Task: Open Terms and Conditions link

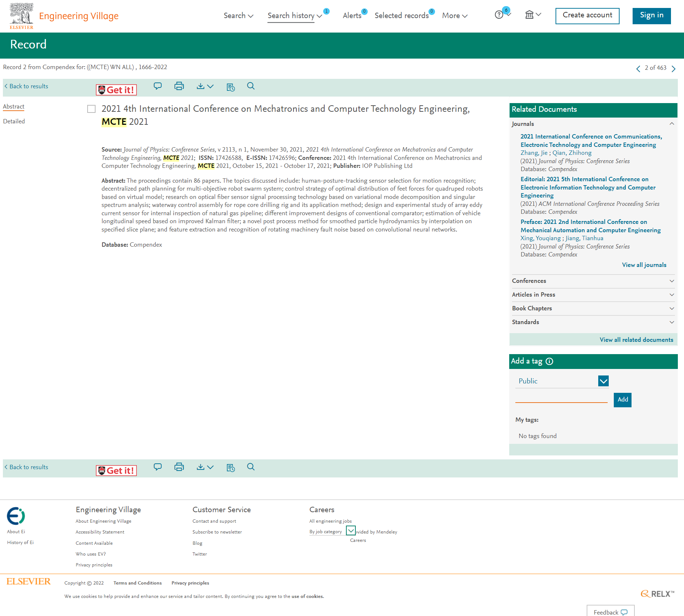Action: 138,583
